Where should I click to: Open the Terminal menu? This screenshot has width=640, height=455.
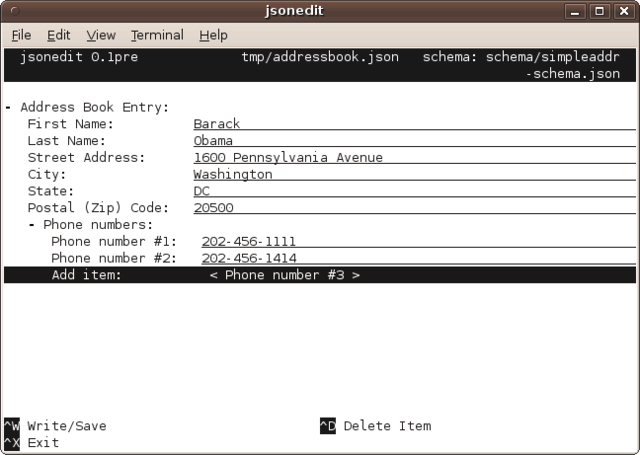(x=157, y=35)
